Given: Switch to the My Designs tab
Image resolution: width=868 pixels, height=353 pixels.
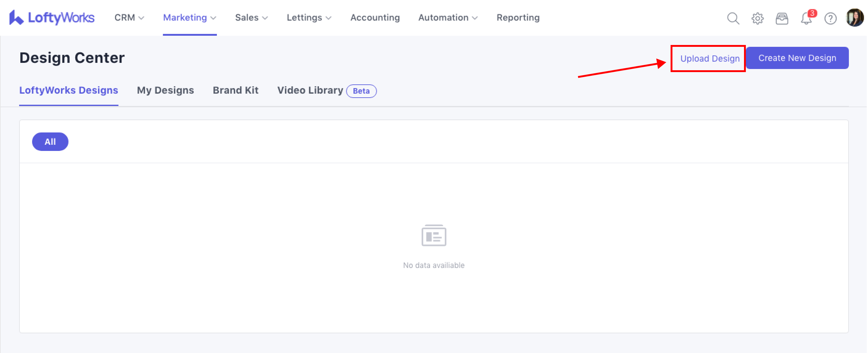Looking at the screenshot, I should (x=165, y=90).
